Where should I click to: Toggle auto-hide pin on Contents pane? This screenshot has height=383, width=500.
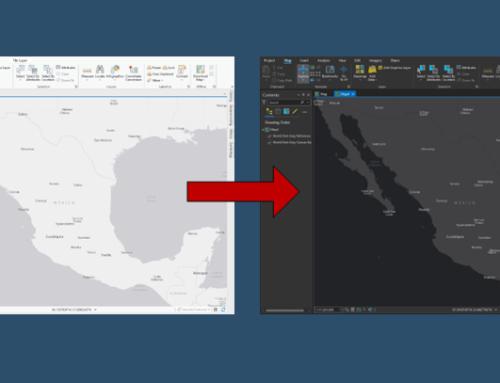point(303,95)
